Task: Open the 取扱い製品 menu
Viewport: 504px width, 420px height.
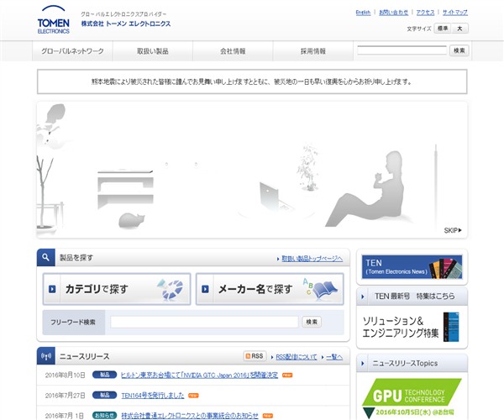Action: [x=153, y=51]
